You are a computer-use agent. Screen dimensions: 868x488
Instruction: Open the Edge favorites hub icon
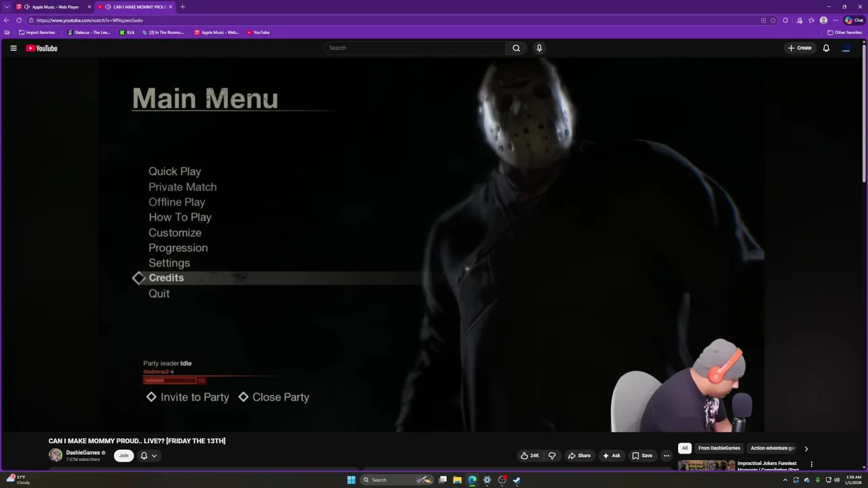coord(811,20)
